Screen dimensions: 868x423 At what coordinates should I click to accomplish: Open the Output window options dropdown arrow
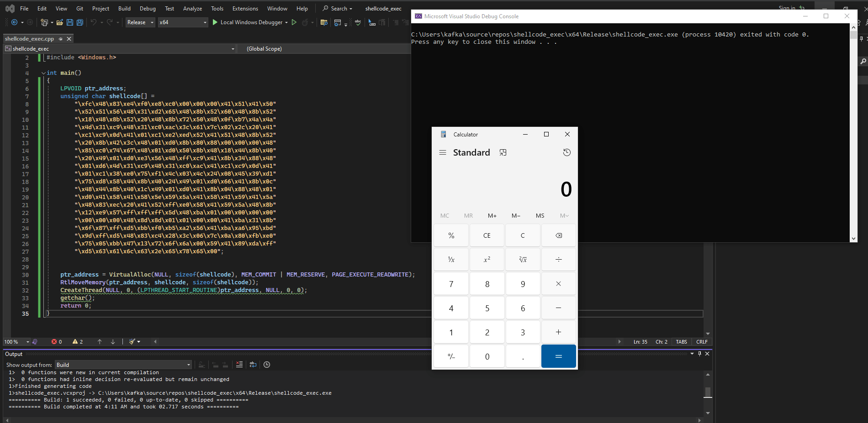(x=692, y=354)
